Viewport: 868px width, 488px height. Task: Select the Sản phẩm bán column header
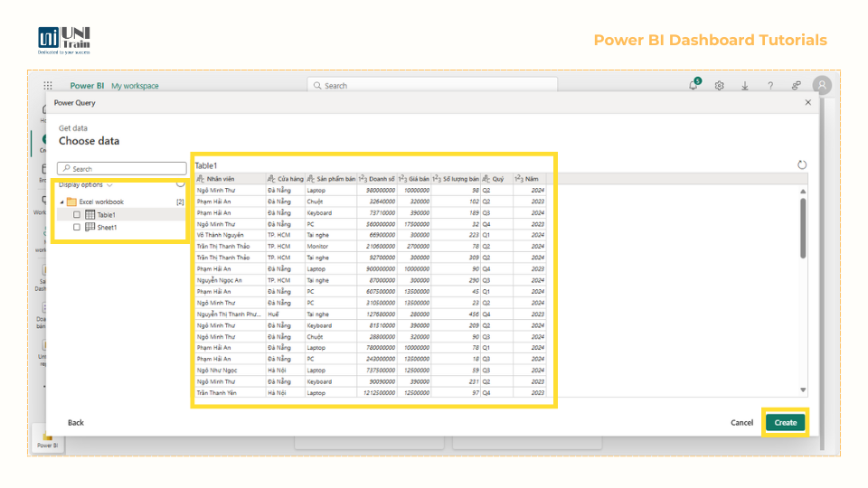click(x=332, y=179)
